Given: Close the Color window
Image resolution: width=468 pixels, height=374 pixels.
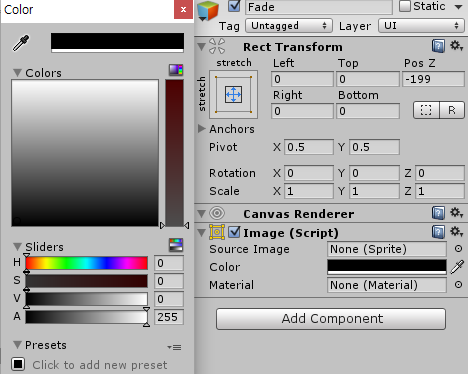Looking at the screenshot, I should coord(183,9).
